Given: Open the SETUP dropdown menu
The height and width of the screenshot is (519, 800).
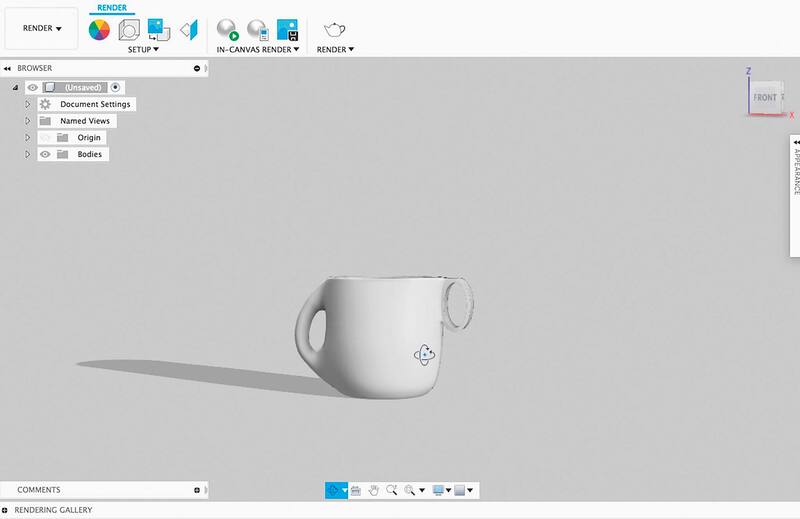Looking at the screenshot, I should [143, 48].
